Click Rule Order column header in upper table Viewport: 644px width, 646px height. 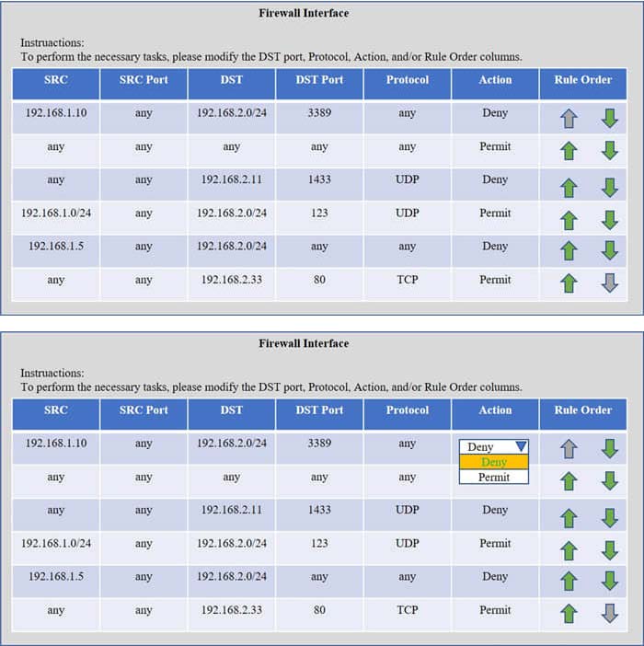582,80
